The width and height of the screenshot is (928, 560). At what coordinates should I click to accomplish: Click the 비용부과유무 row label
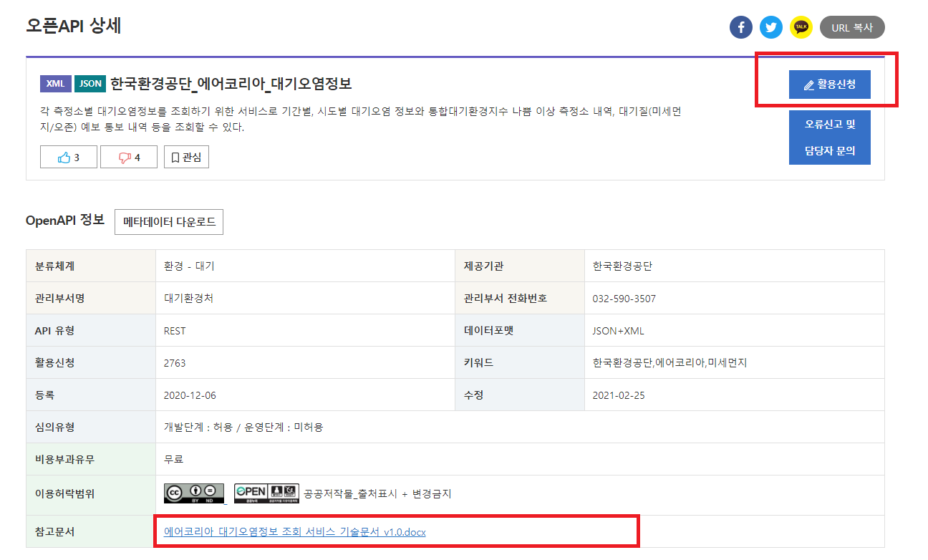(x=64, y=459)
